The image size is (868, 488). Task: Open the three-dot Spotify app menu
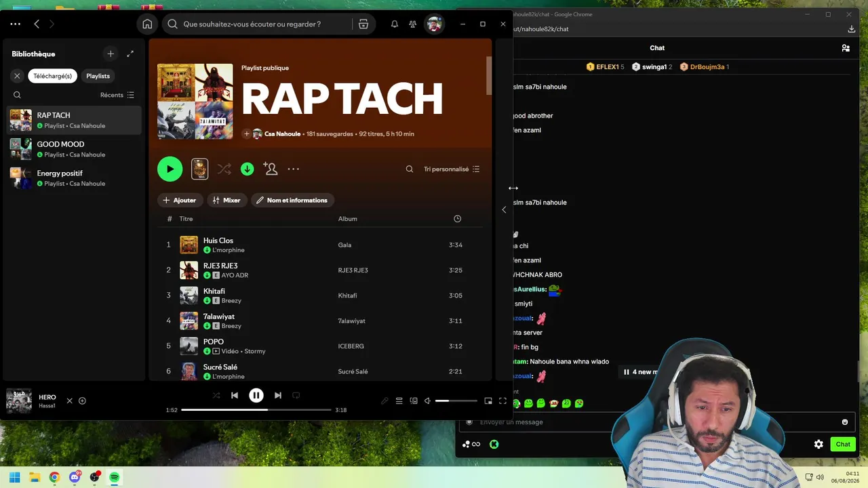pos(16,24)
